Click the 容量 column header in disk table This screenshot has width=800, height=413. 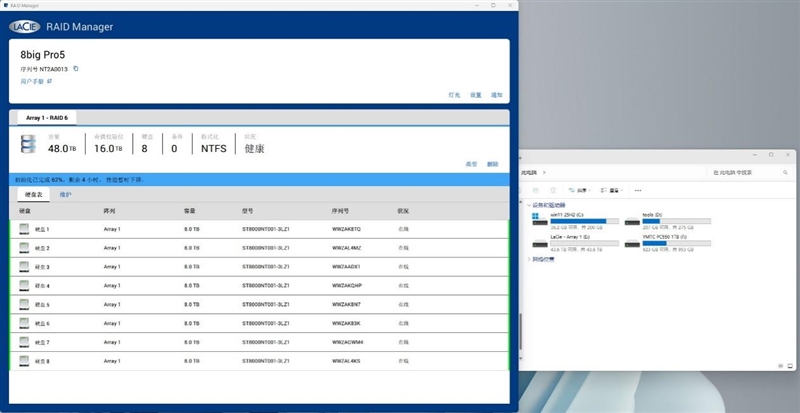click(190, 211)
